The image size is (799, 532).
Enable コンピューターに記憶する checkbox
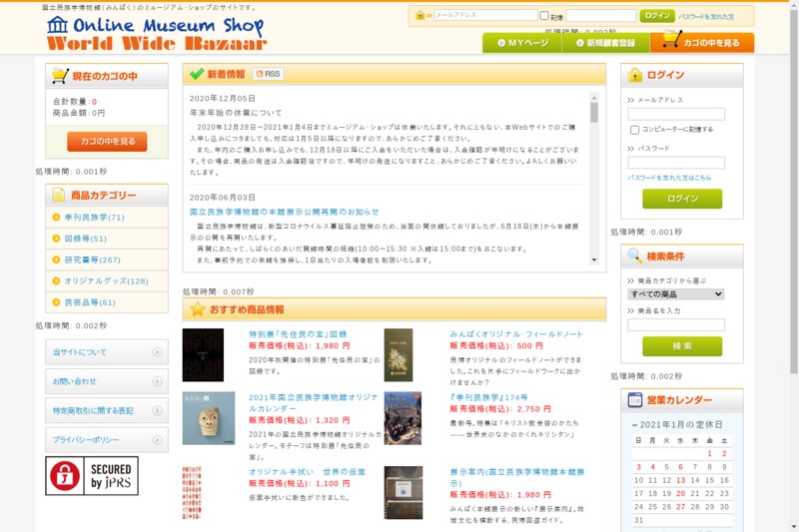(x=634, y=130)
